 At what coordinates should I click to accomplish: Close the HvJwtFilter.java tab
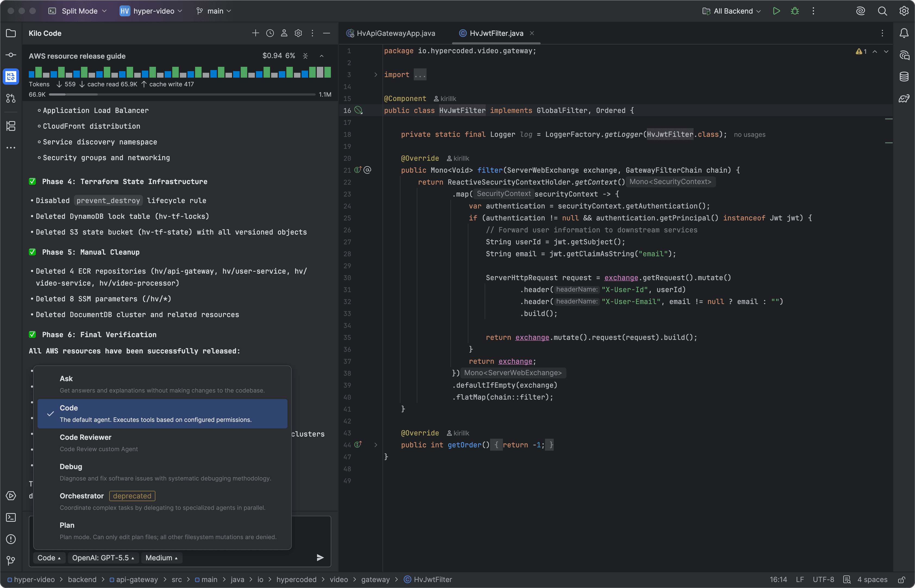click(x=532, y=33)
